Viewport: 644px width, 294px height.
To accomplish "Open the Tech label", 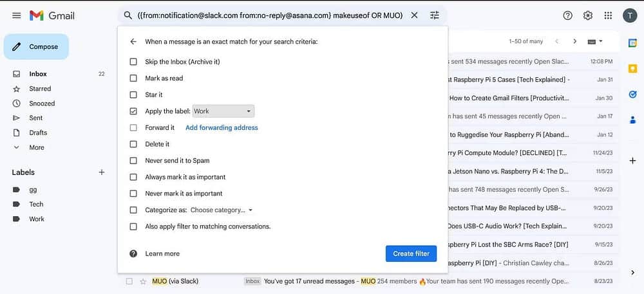I will (35, 204).
